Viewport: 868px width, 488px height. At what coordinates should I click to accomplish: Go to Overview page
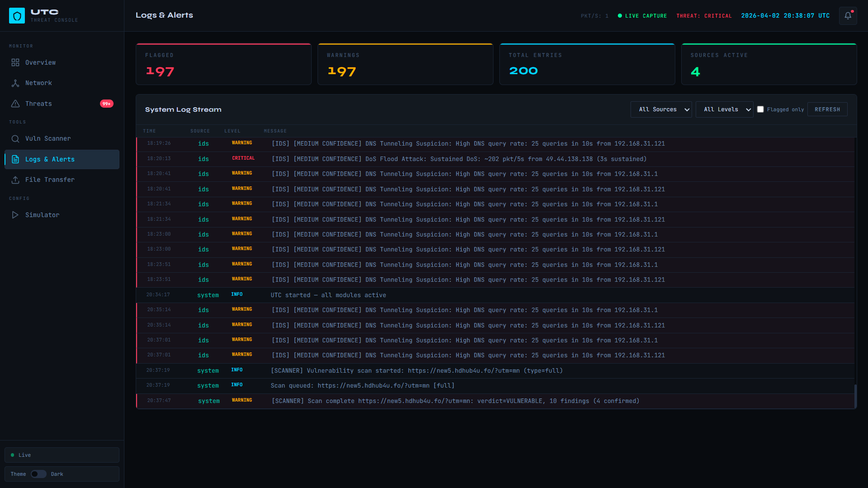click(x=62, y=62)
